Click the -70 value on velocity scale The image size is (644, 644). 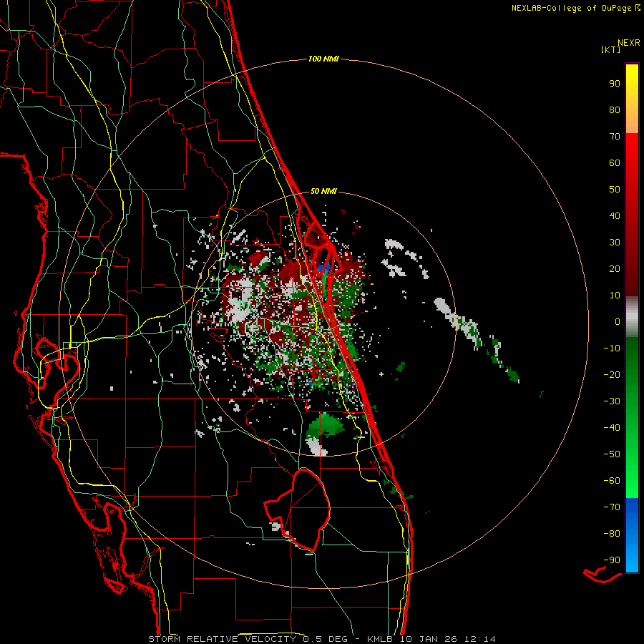click(x=612, y=507)
